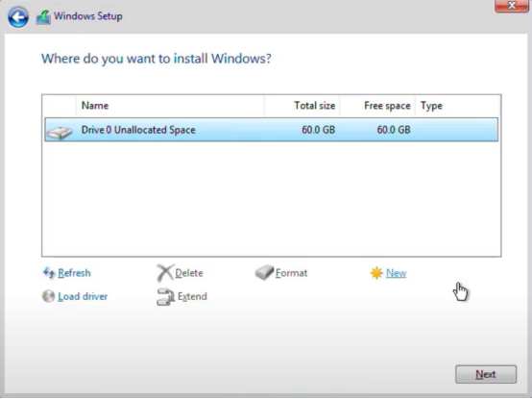This screenshot has height=399, width=532.
Task: Click the blue back arrow button
Action: point(18,17)
